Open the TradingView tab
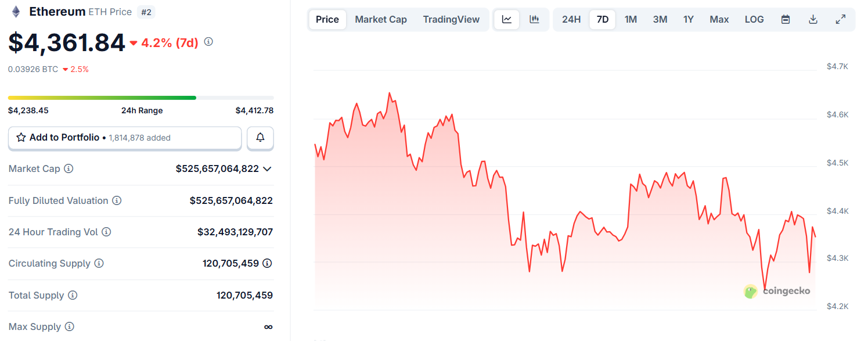 [x=451, y=19]
